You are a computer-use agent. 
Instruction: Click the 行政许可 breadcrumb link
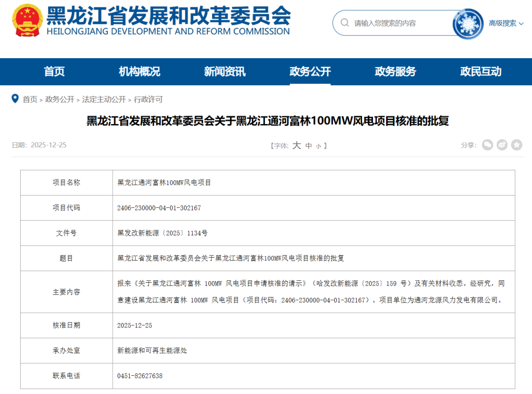(148, 99)
